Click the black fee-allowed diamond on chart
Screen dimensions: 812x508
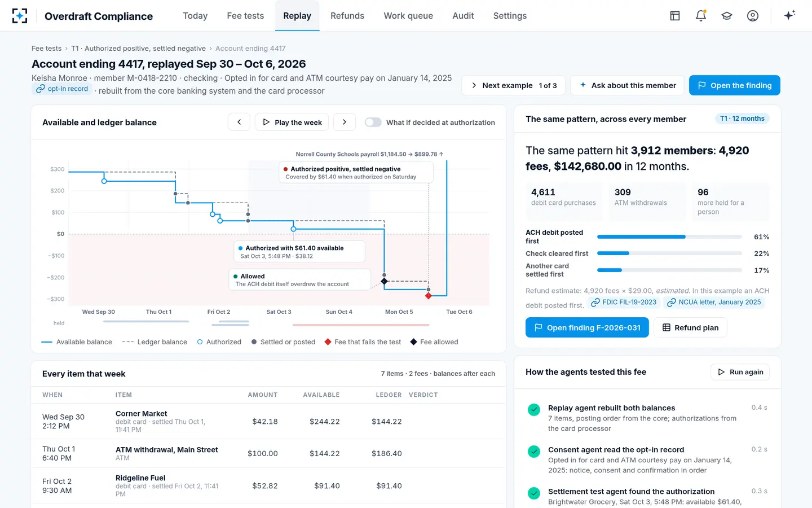click(385, 281)
